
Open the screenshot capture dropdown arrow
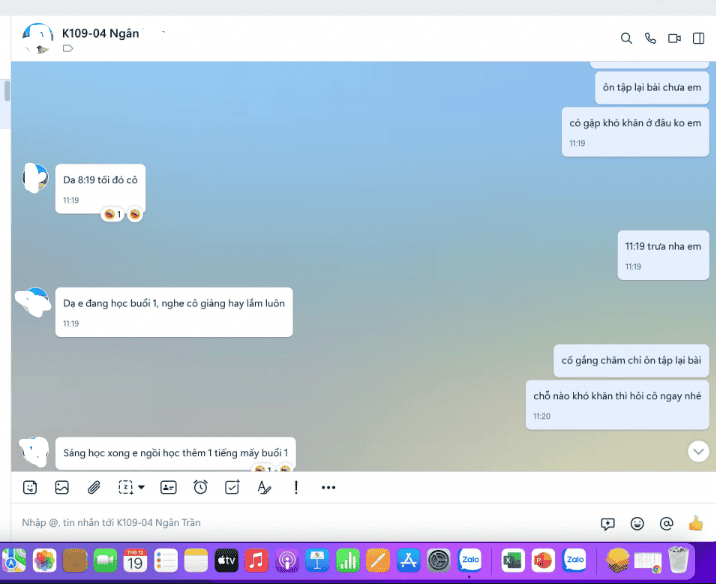[141, 488]
